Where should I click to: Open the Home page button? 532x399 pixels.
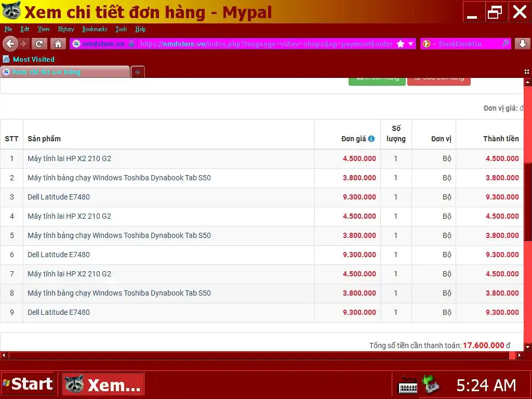tap(58, 44)
